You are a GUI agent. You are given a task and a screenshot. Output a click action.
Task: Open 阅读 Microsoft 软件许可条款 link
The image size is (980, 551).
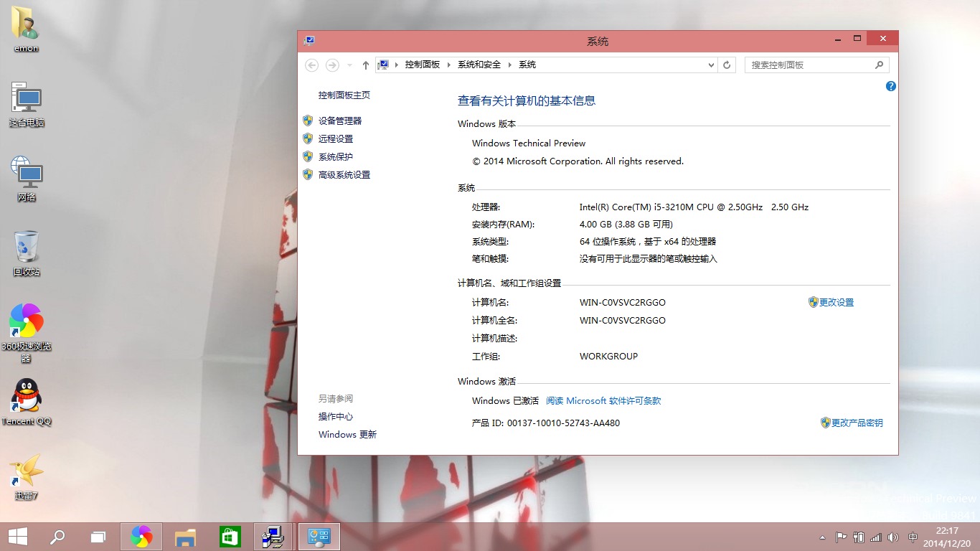pos(603,401)
